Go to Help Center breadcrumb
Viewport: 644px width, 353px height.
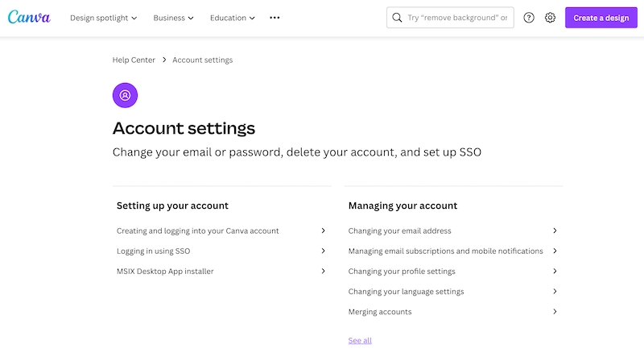[x=134, y=60]
